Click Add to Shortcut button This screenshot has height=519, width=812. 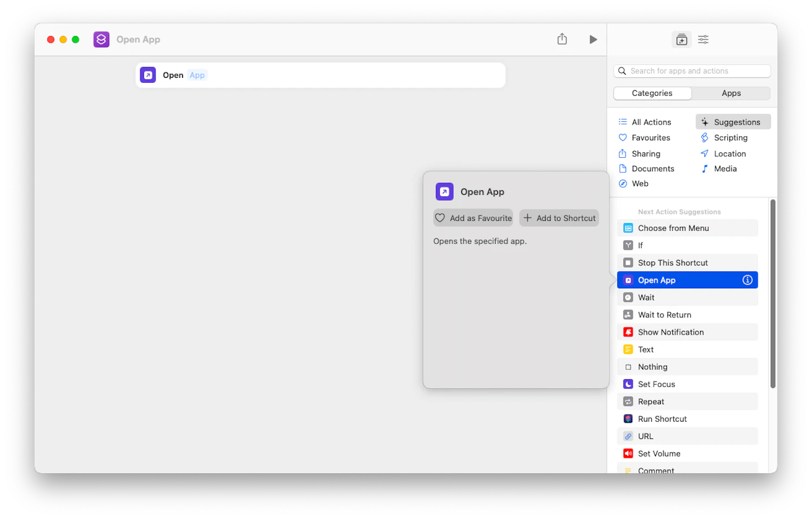[x=559, y=218]
